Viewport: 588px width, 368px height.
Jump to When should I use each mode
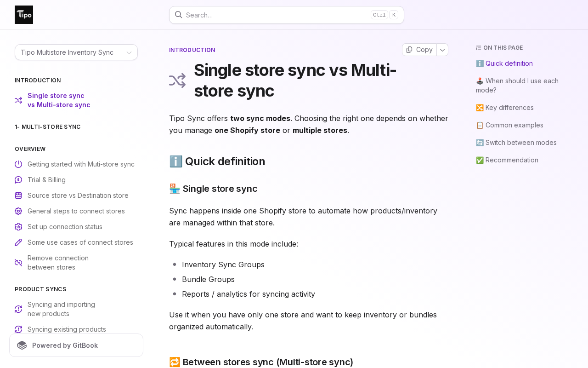[x=517, y=86]
